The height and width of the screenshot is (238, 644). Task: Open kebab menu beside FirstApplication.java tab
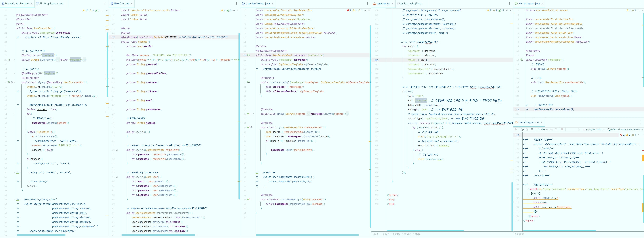point(105,4)
